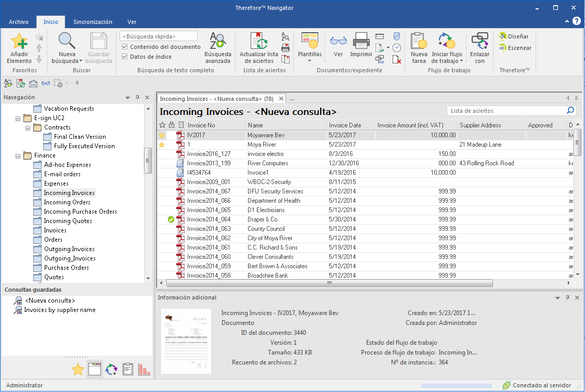The width and height of the screenshot is (585, 392).
Task: Click the linked documents chain icon
Action: (380, 59)
